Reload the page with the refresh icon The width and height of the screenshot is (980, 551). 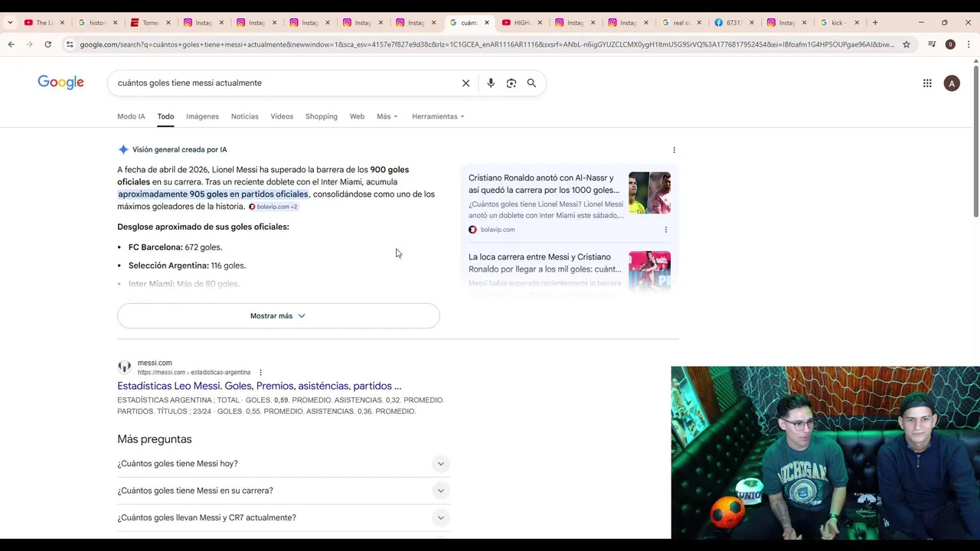(47, 44)
